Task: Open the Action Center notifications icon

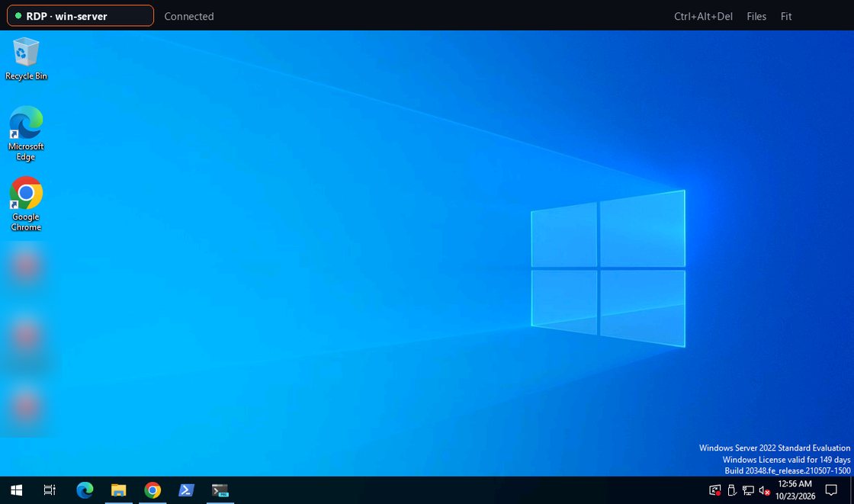Action: (831, 490)
